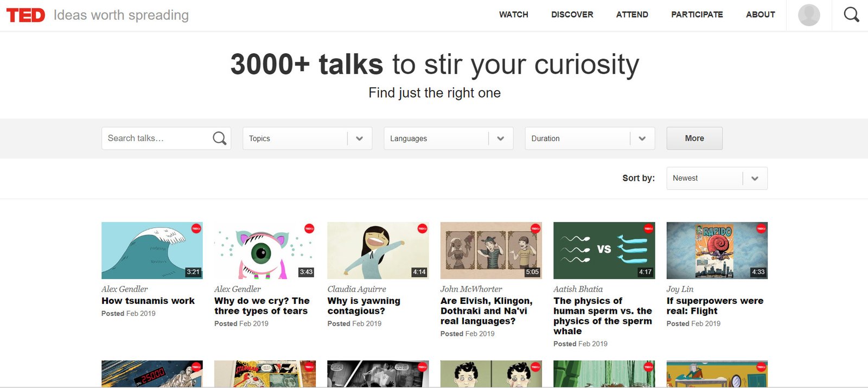The width and height of the screenshot is (868, 388).
Task: Click speaker name Aatish Bhatia
Action: [578, 289]
